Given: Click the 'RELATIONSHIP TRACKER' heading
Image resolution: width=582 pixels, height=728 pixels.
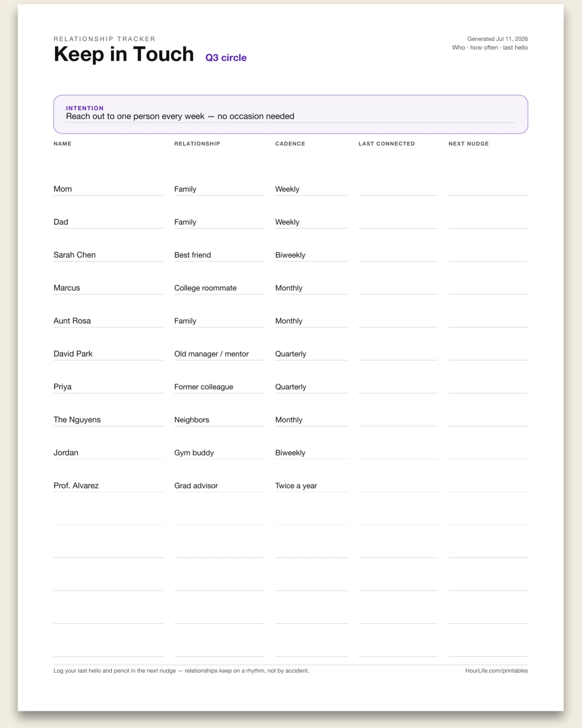Looking at the screenshot, I should tap(105, 39).
